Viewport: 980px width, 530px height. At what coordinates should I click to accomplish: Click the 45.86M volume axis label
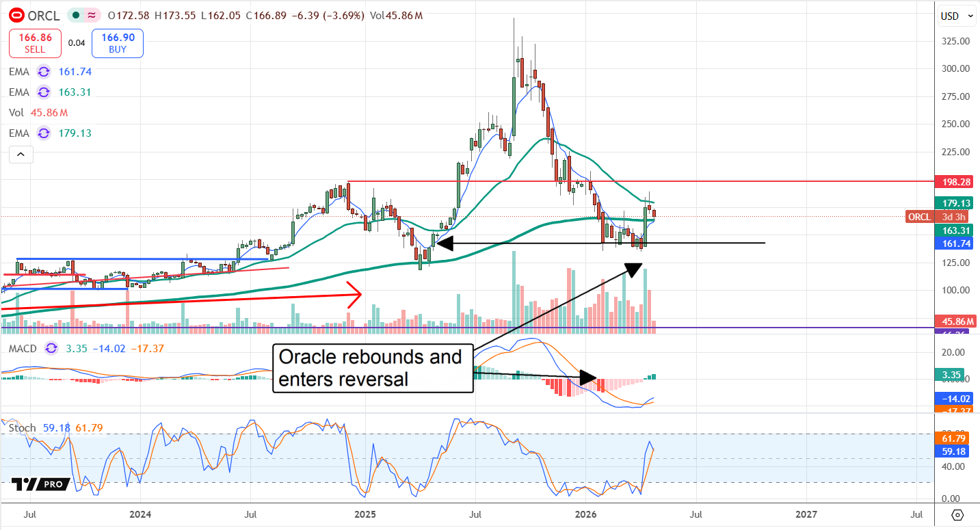click(954, 321)
